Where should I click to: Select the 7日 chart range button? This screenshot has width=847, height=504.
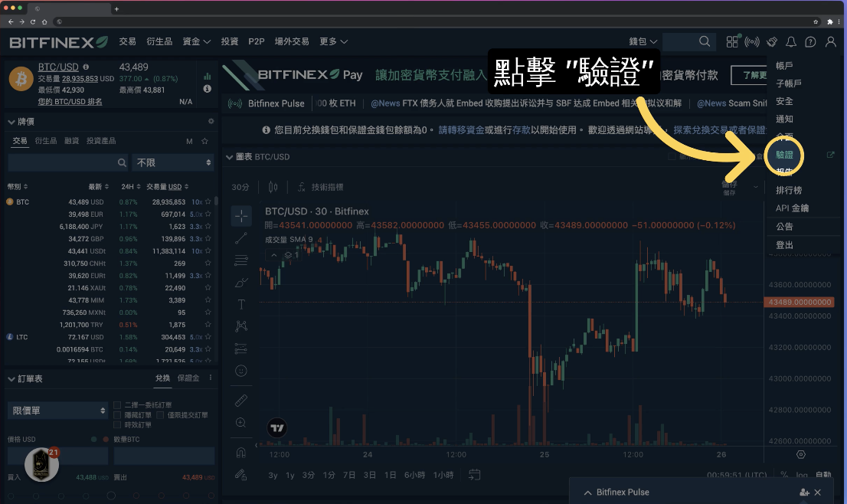[x=349, y=475]
